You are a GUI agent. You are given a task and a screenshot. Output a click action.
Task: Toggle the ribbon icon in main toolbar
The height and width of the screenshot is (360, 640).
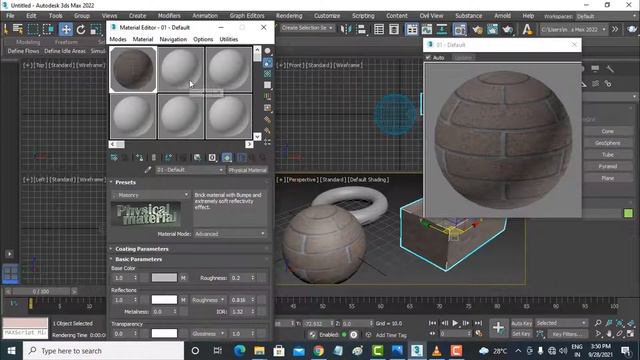tap(412, 29)
